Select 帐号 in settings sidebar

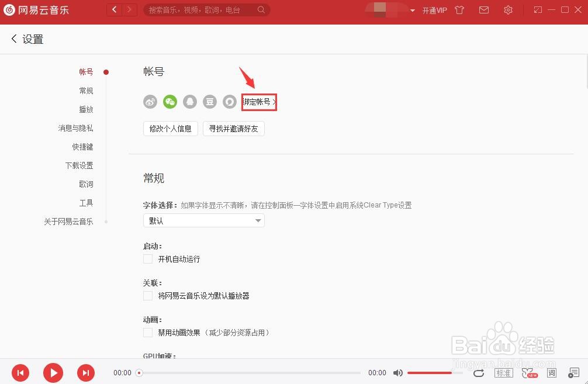(86, 72)
